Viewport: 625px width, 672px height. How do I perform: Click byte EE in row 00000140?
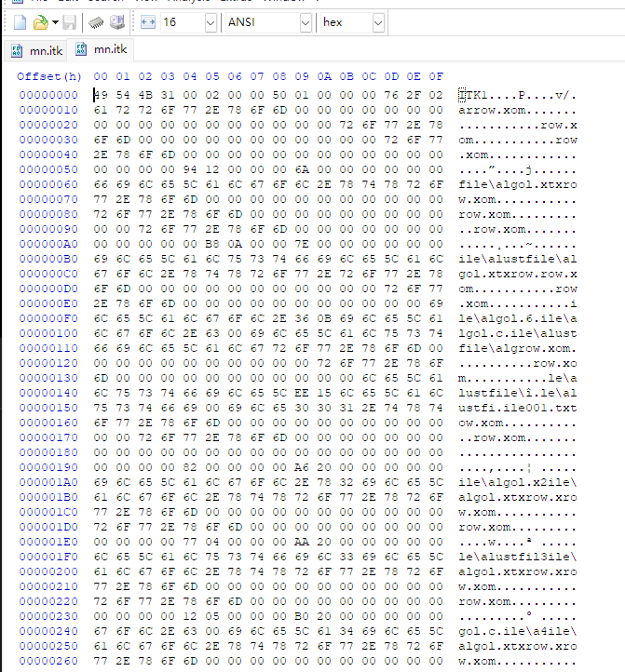(x=302, y=393)
